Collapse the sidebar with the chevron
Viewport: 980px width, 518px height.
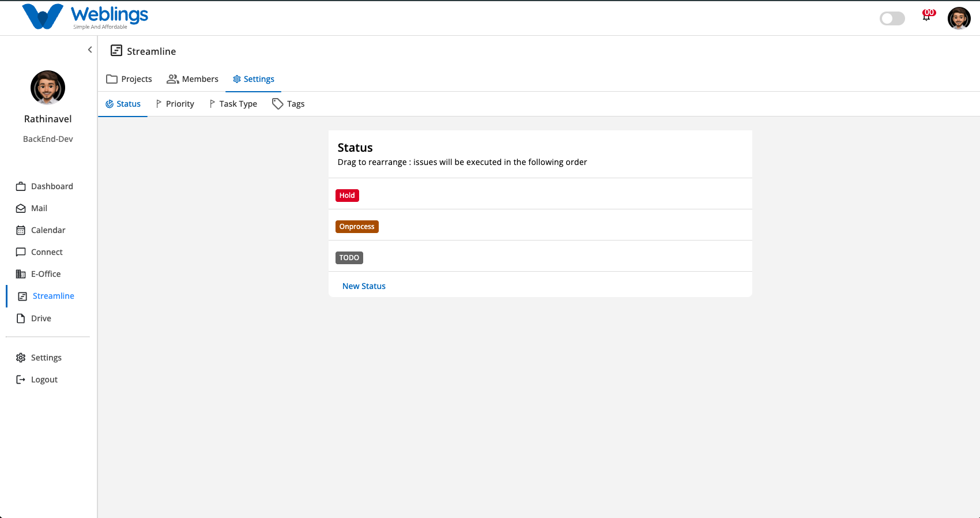point(90,50)
